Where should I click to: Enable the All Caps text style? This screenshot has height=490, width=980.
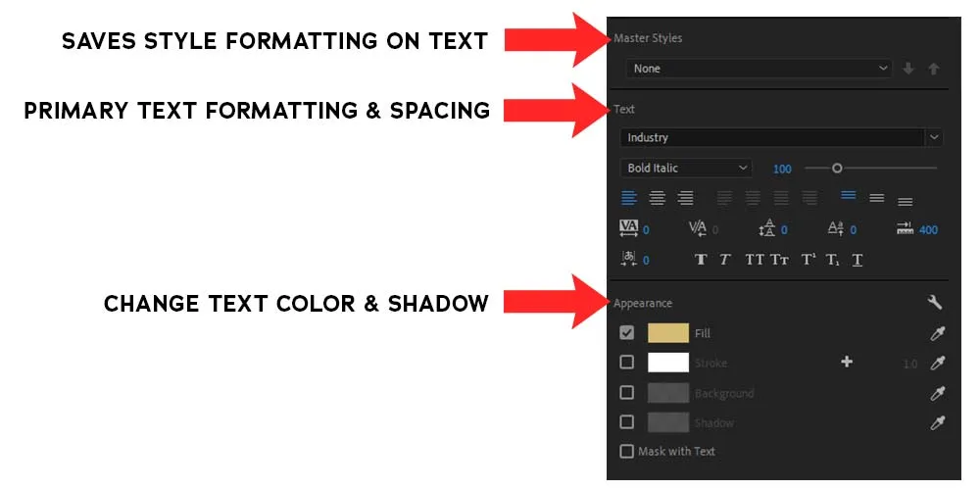(755, 260)
